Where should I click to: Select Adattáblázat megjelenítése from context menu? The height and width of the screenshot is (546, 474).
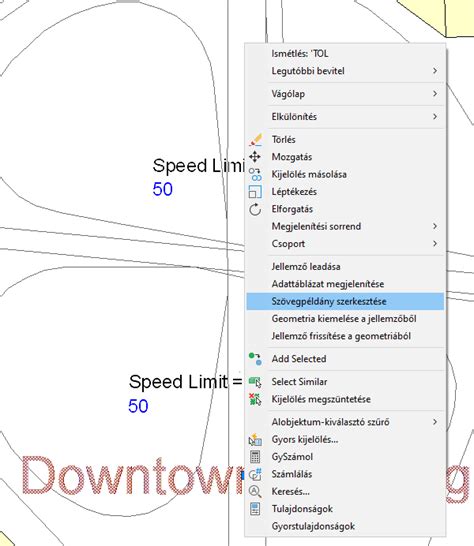(345, 284)
